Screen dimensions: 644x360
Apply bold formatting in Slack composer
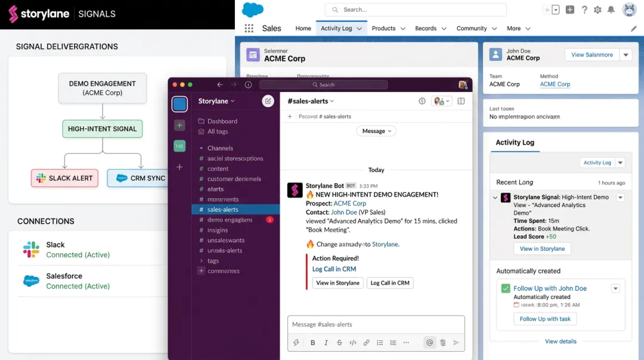tap(312, 342)
